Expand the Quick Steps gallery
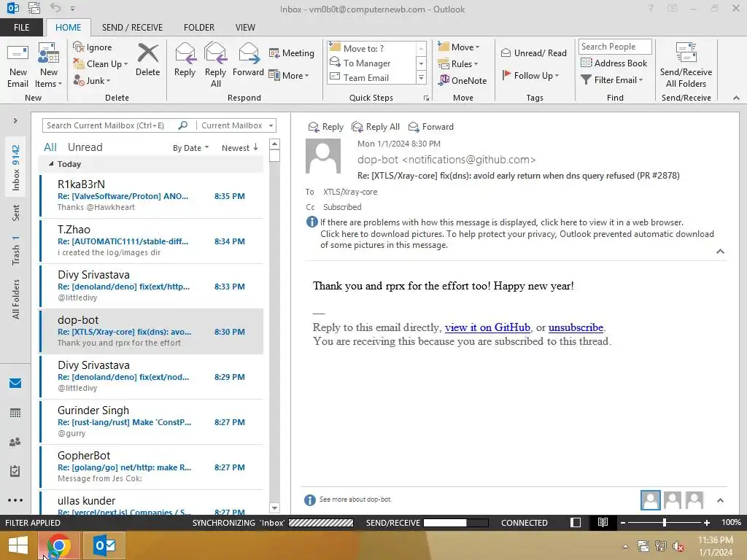This screenshot has width=747, height=560. [x=421, y=77]
